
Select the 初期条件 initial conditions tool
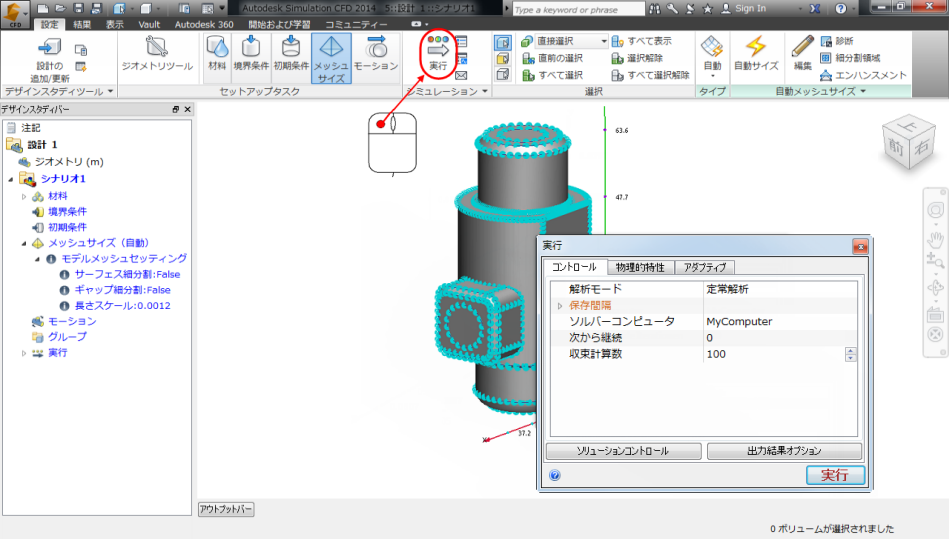tap(291, 54)
